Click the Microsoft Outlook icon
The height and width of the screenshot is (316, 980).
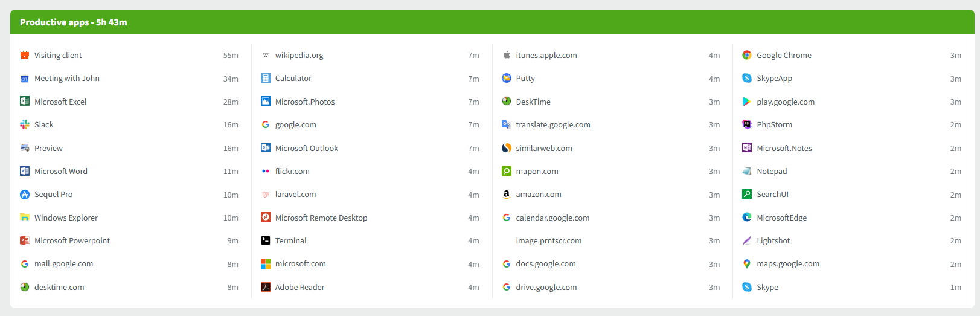point(266,148)
